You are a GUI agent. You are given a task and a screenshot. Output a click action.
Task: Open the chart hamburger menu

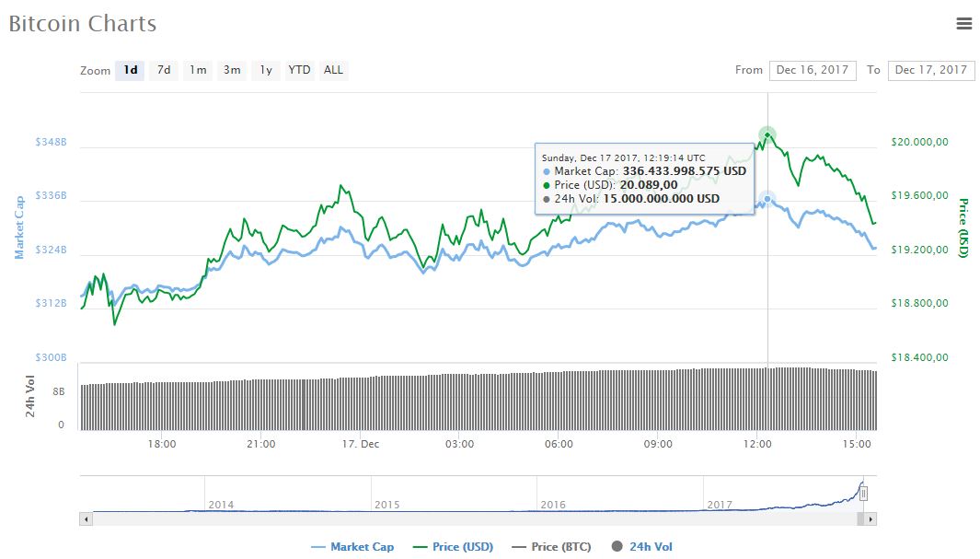[964, 24]
